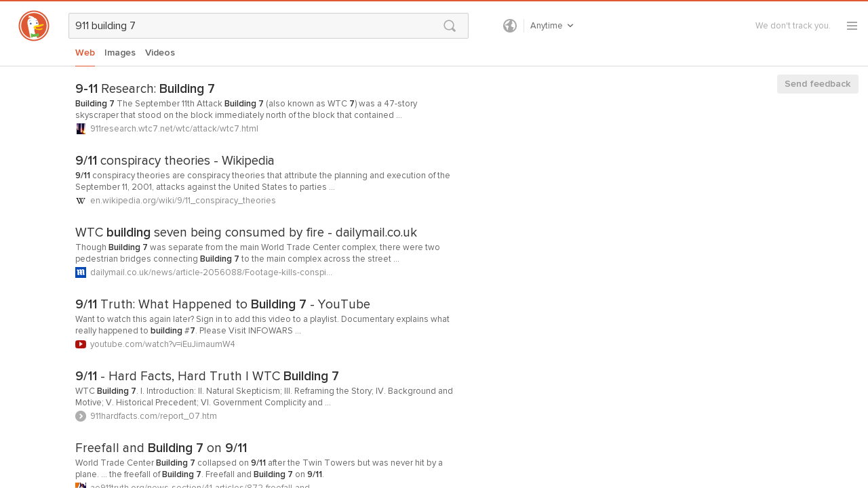
Task: Click the URL en.wikipedia.org/wiki/9/11_conspiracy_theories
Action: pyautogui.click(x=183, y=201)
